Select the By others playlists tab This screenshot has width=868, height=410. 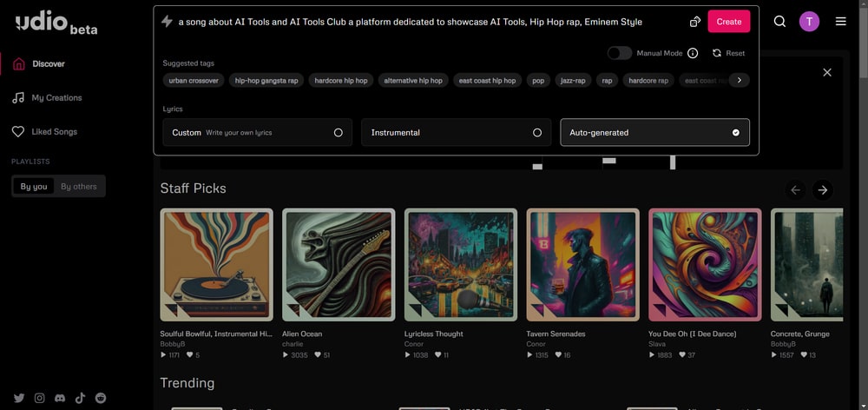[x=79, y=186]
